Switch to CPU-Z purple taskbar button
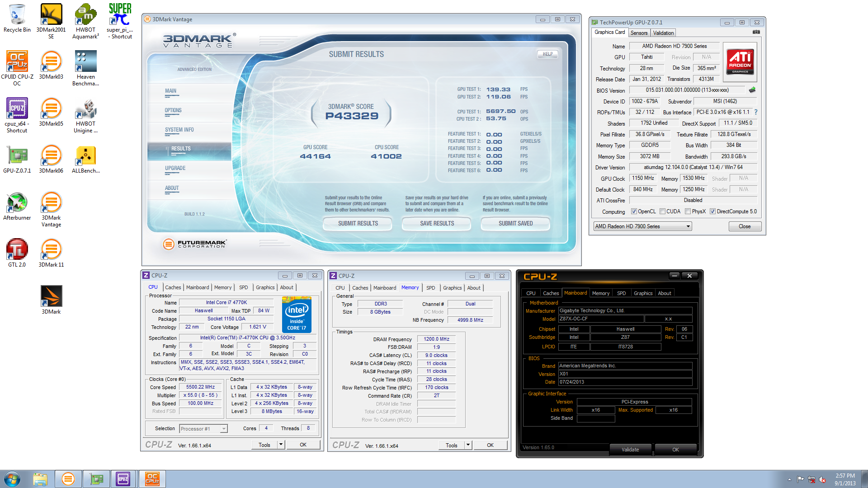 123,479
